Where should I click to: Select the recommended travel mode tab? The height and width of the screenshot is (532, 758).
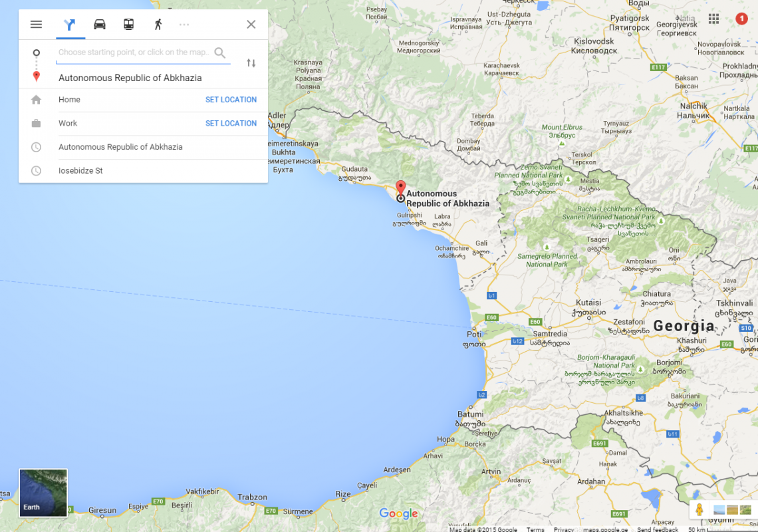70,24
